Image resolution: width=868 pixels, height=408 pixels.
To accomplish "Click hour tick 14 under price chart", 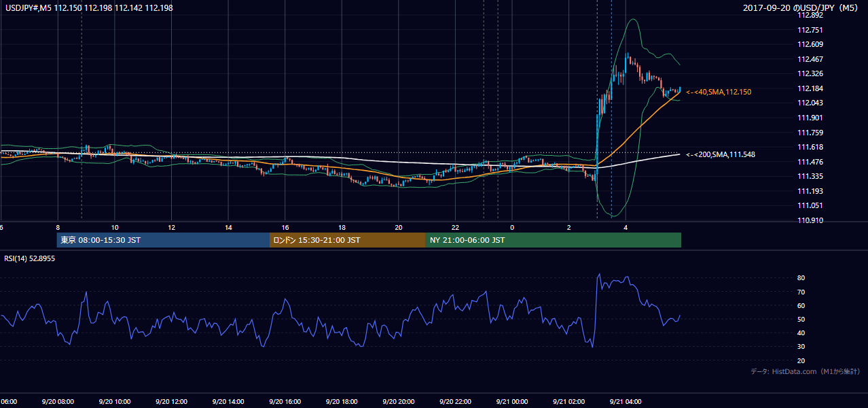I will 229,227.
